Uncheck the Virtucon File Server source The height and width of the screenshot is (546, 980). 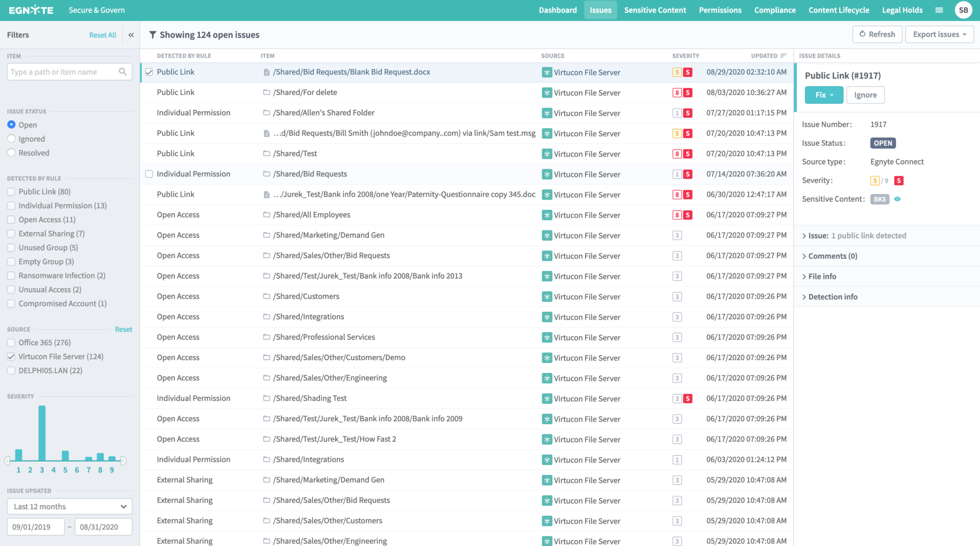tap(11, 357)
